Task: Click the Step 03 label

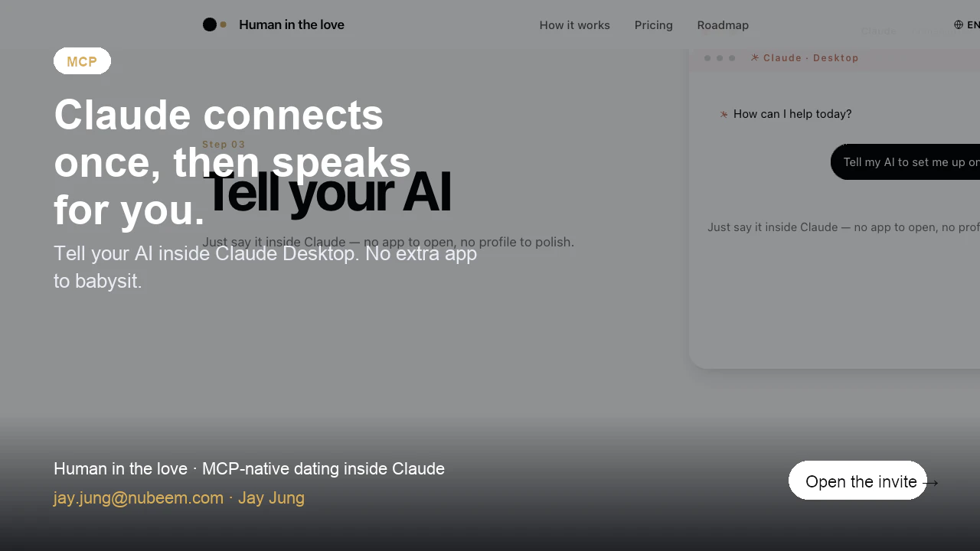Action: [x=224, y=145]
